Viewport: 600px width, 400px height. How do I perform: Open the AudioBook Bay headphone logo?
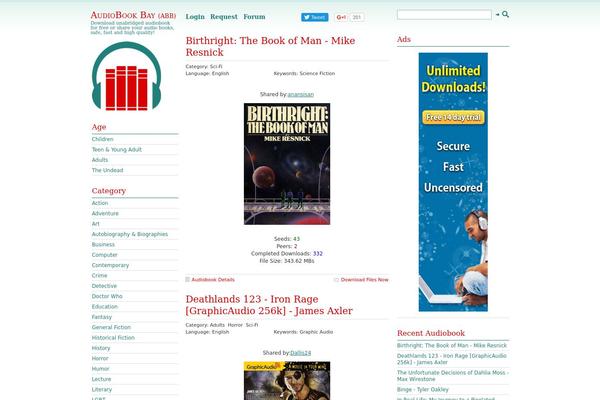[127, 76]
